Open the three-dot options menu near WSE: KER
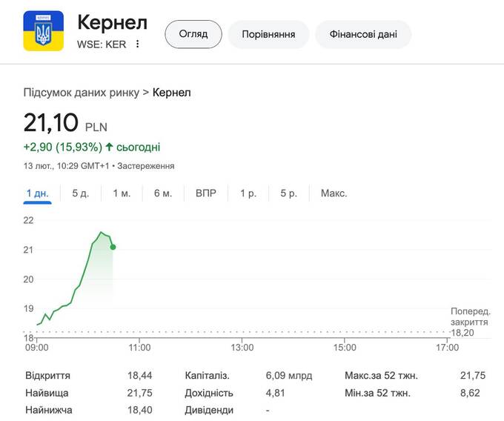 pyautogui.click(x=137, y=44)
